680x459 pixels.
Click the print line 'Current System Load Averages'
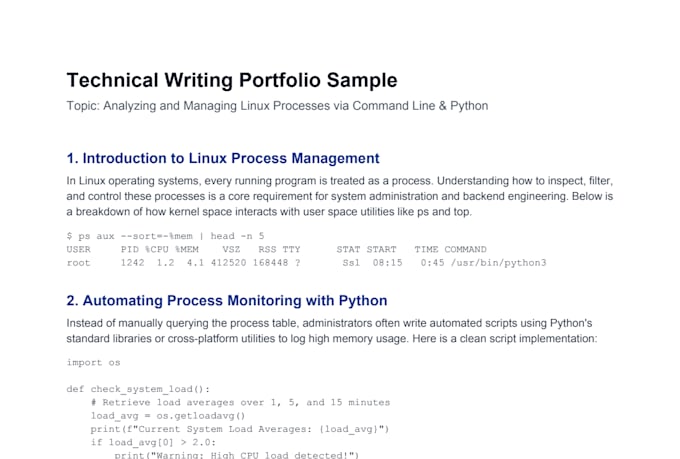point(240,429)
